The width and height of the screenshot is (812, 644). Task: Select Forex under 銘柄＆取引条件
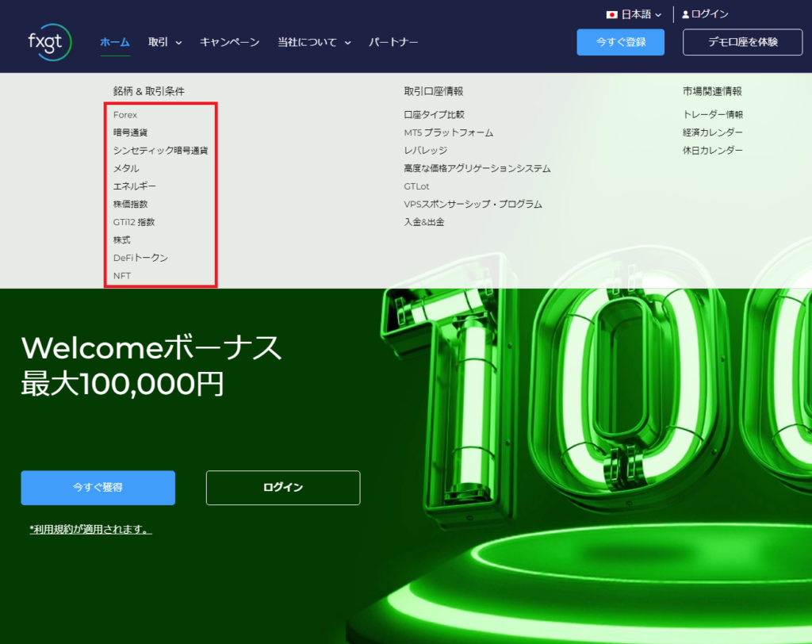pyautogui.click(x=124, y=114)
